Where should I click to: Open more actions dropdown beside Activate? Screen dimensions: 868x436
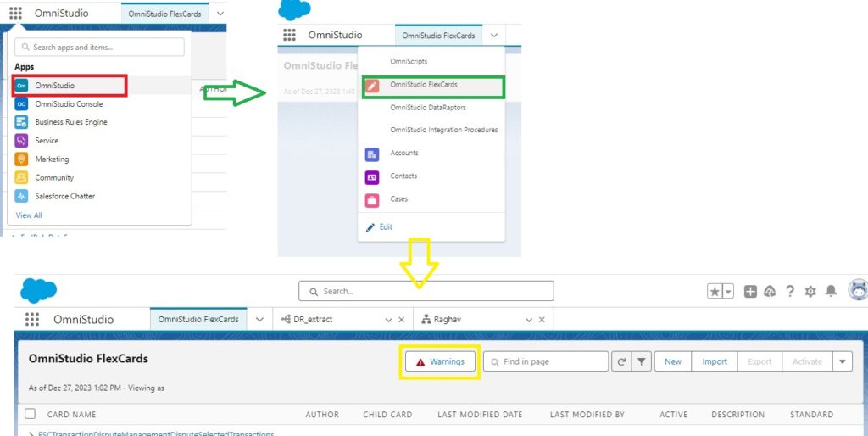tap(843, 361)
